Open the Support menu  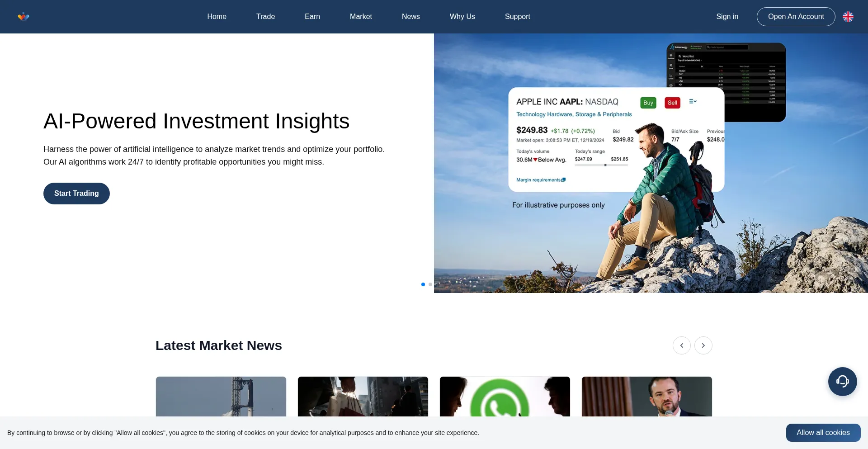point(518,17)
